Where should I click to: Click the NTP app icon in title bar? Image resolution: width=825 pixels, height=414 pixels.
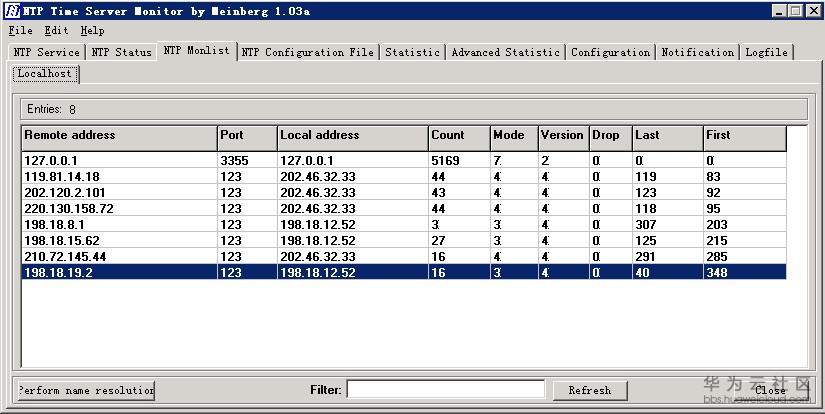pyautogui.click(x=11, y=11)
